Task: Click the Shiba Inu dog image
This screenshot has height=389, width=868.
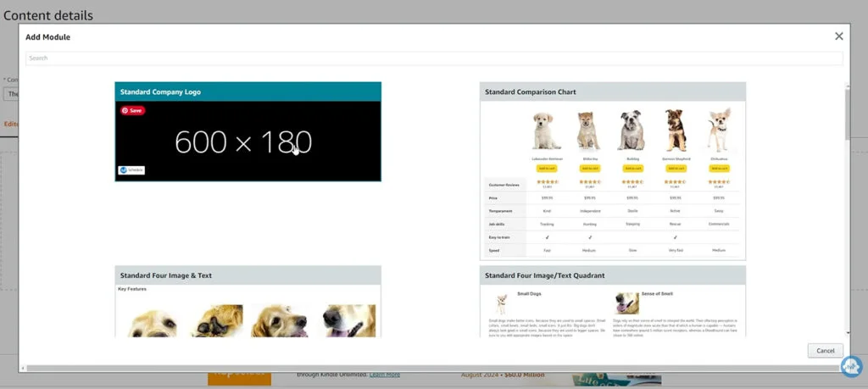Action: [588, 131]
